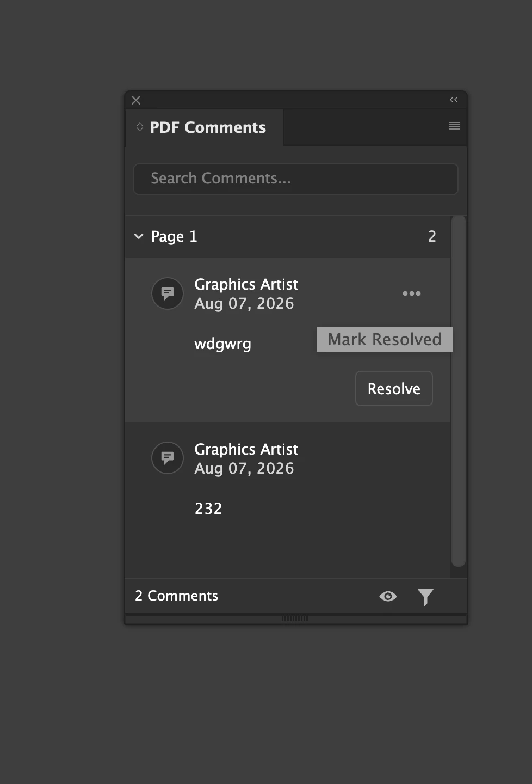Collapse panel with double-arrow icon

click(454, 100)
